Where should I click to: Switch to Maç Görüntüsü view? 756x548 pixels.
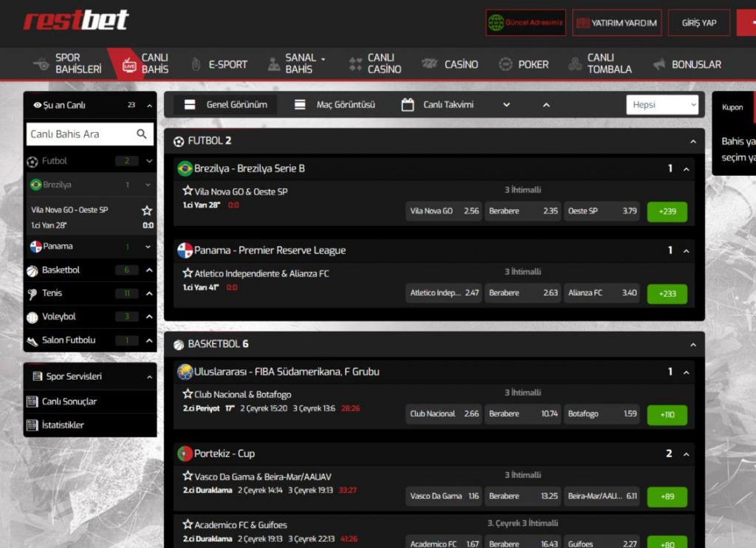coord(335,105)
